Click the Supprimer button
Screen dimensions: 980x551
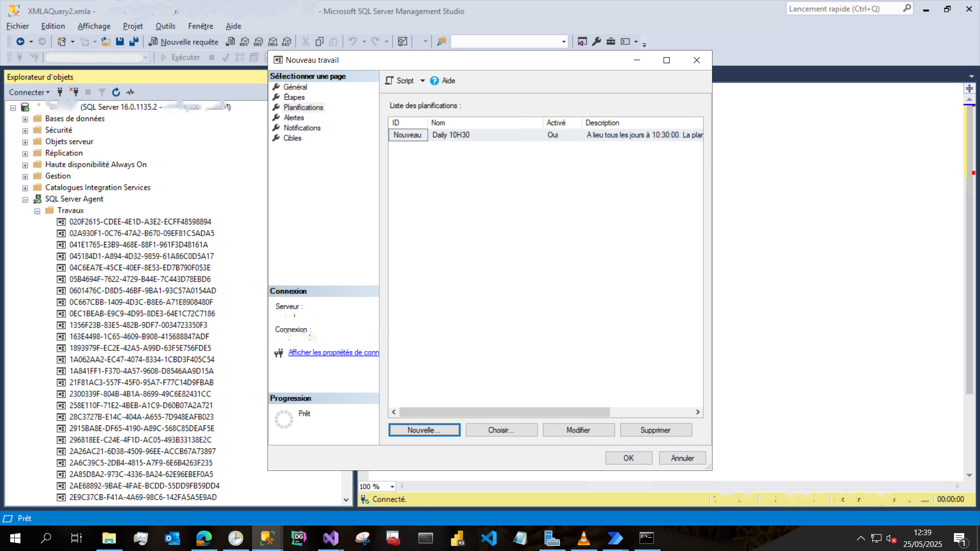click(x=655, y=430)
